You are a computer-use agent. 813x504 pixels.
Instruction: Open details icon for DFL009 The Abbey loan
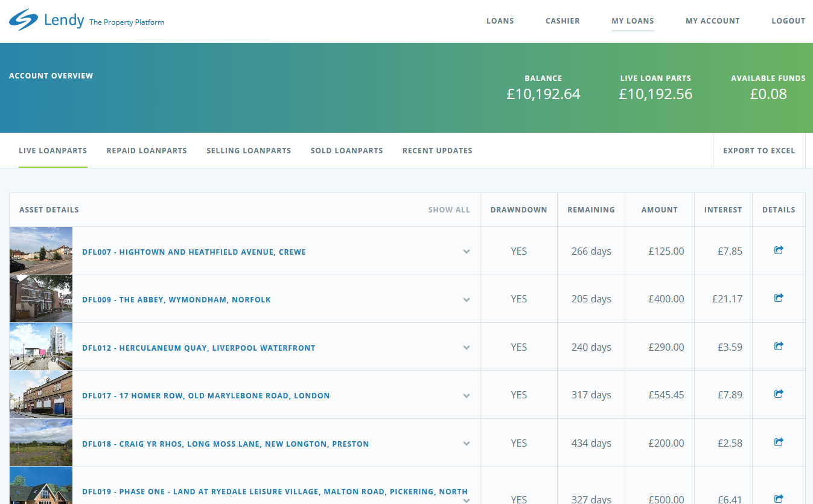(x=779, y=298)
